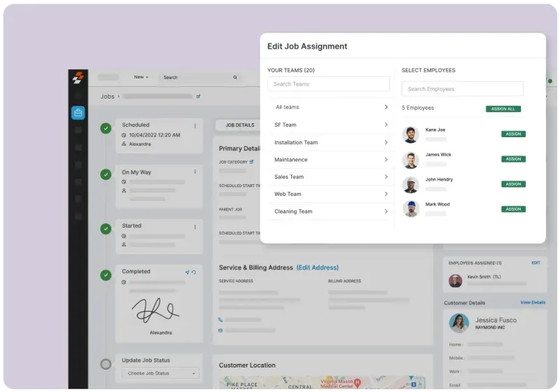Open the On My Way card options menu
This screenshot has width=560, height=392.
point(195,173)
